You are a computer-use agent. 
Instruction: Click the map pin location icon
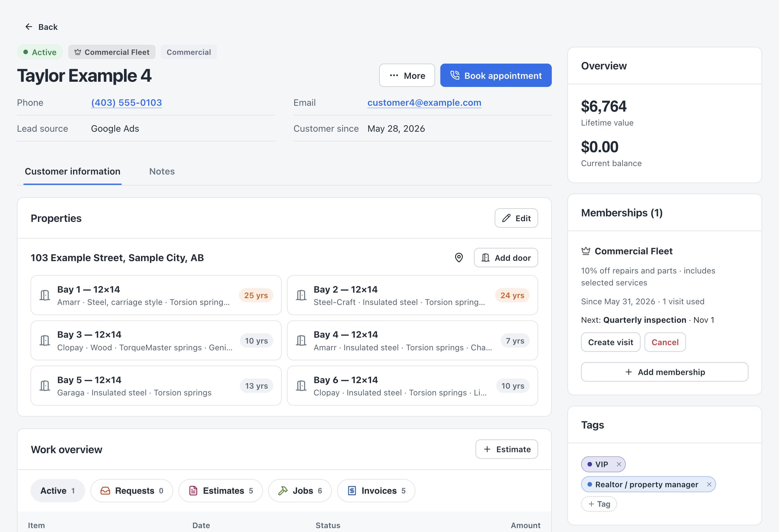pyautogui.click(x=459, y=258)
